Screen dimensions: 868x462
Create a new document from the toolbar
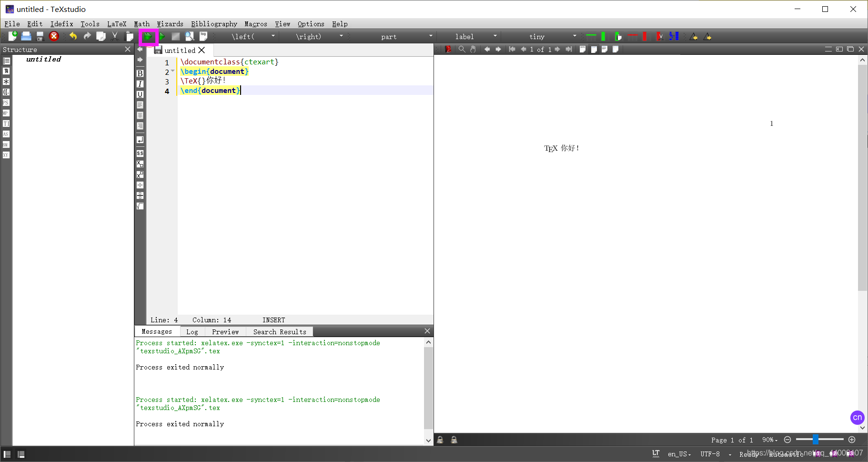coord(12,36)
